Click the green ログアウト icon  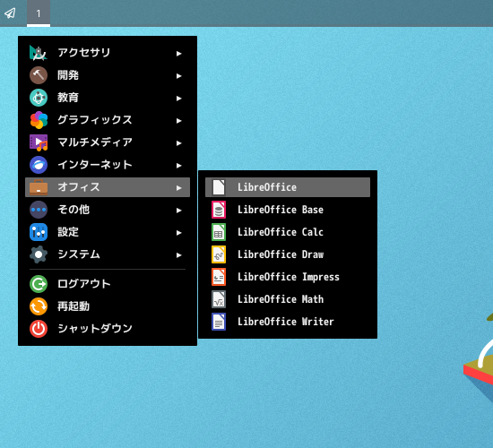[39, 284]
